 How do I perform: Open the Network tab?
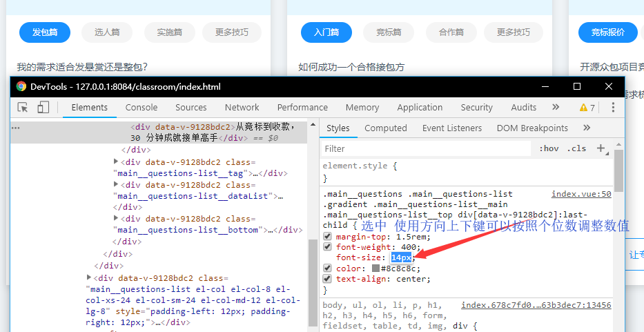(x=242, y=108)
